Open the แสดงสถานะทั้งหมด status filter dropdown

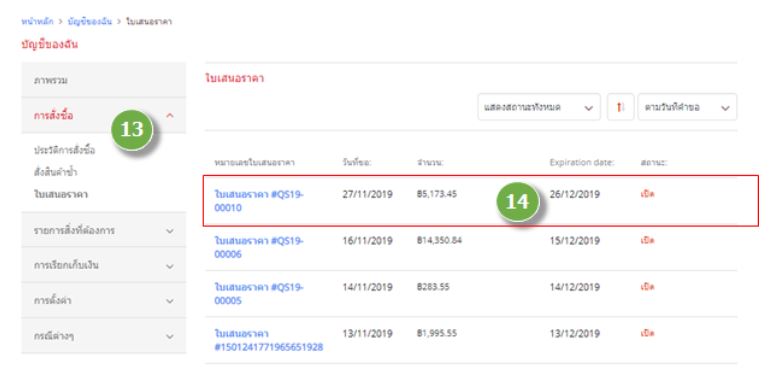tap(539, 107)
